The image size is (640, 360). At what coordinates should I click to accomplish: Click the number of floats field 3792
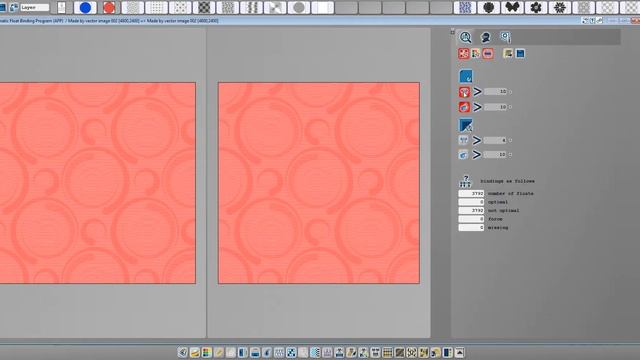click(471, 193)
